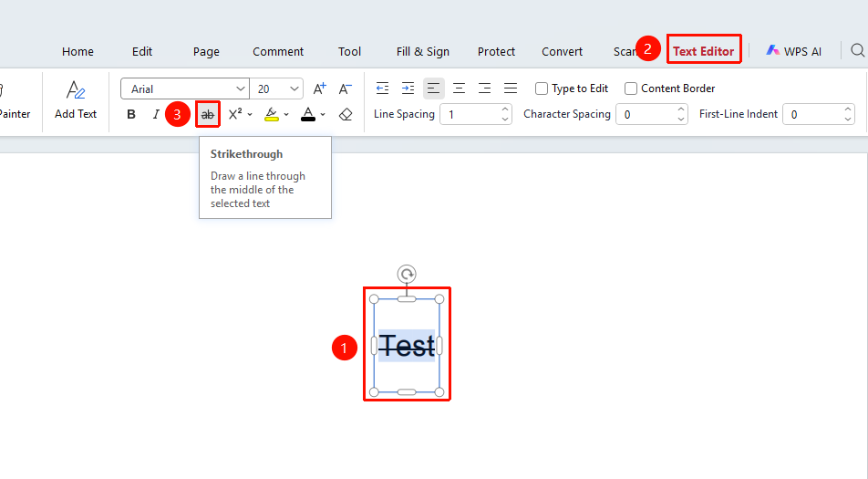Expand superscript options arrow
Viewport: 868px width, 479px height.
[250, 115]
